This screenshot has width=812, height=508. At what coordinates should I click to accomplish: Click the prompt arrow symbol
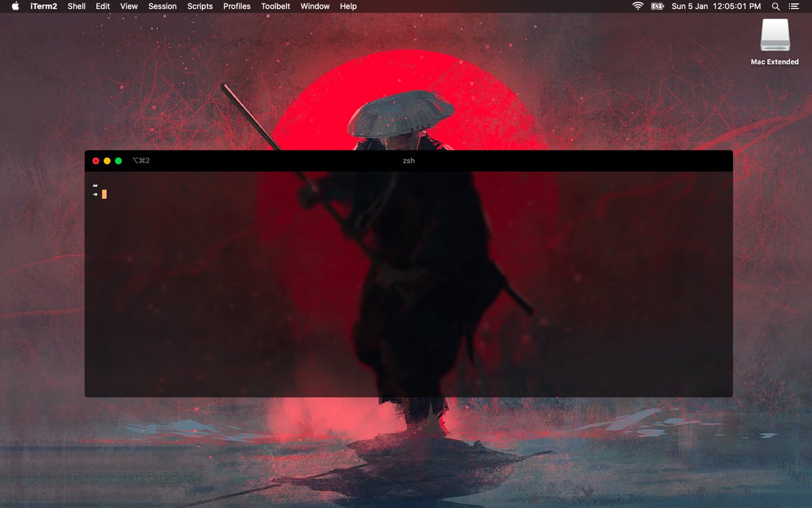(95, 194)
